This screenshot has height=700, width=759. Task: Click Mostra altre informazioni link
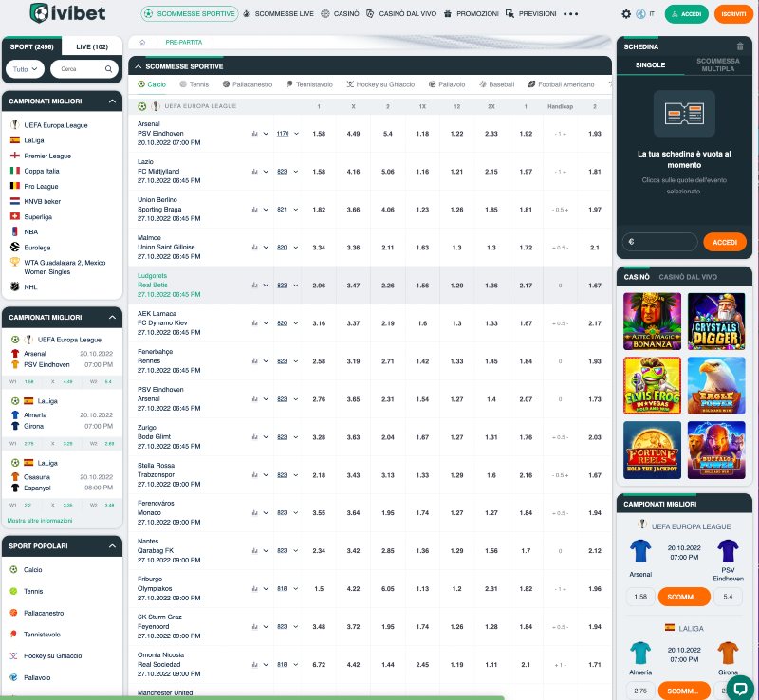[40, 521]
